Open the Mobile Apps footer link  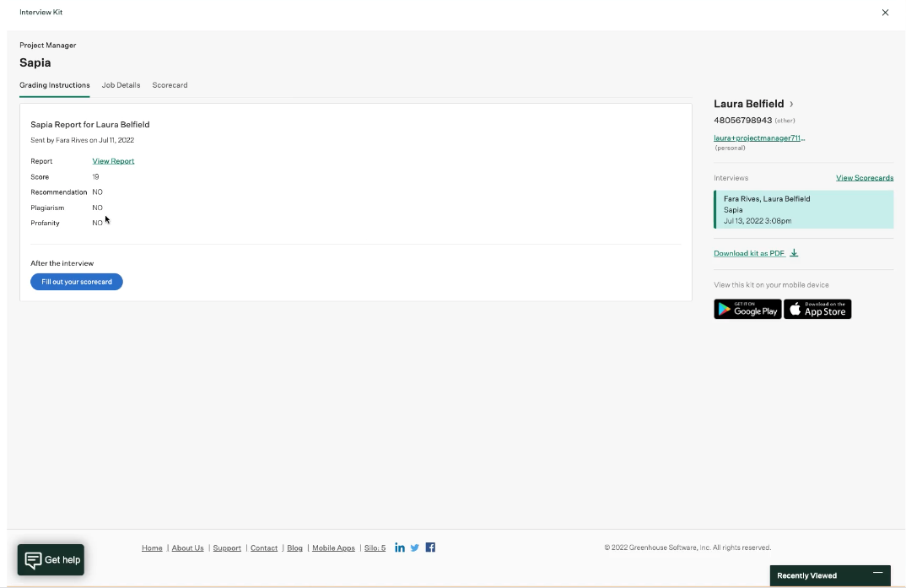point(333,548)
